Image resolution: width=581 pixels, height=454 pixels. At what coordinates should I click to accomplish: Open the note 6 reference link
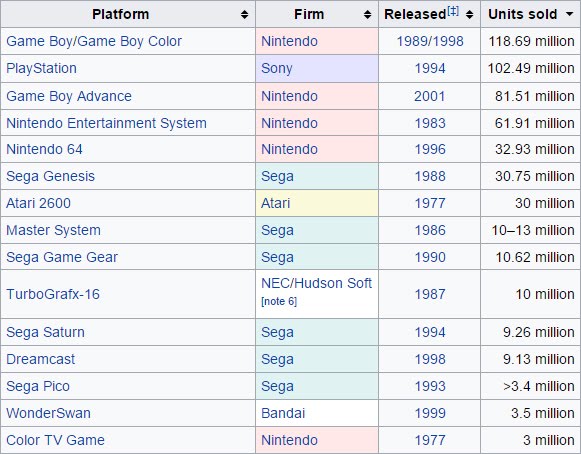[x=279, y=301]
